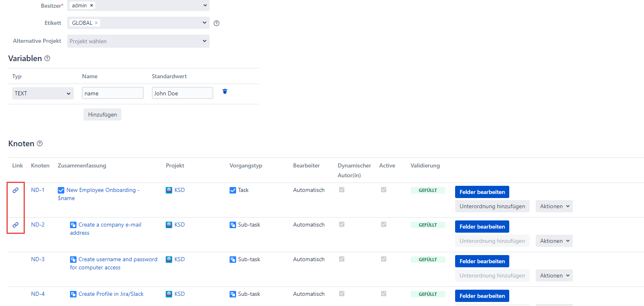The height and width of the screenshot is (306, 644).
Task: Click the link icon for node ND-2
Action: [x=15, y=225]
